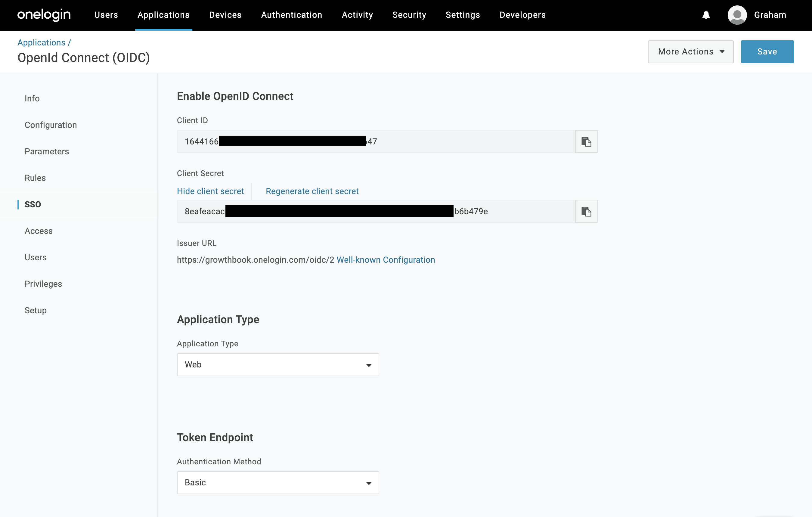Click the user avatar icon for Graham
Screen dimensions: 812x517
(x=737, y=15)
